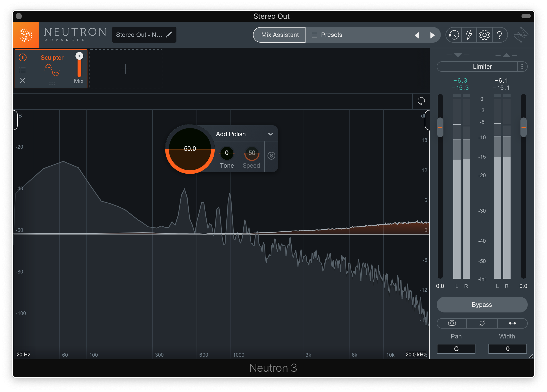Go to previous preset arrow
Screen dimensions: 547x392
point(417,35)
